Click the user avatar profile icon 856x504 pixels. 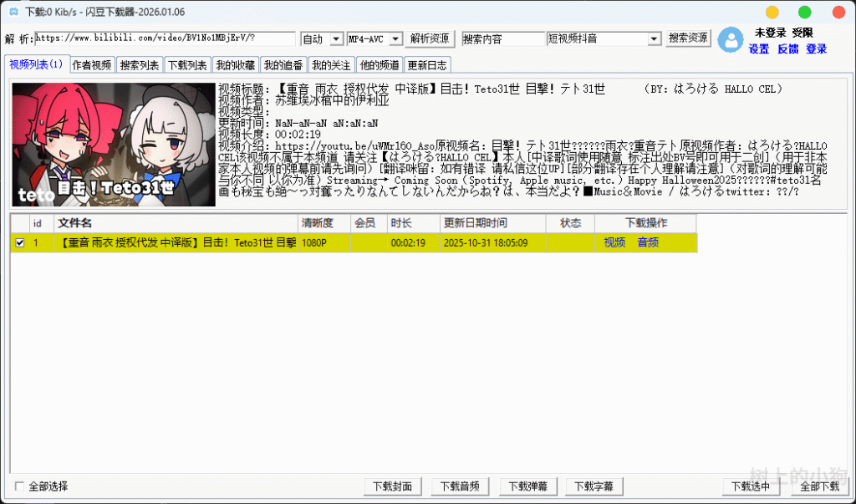coord(731,40)
